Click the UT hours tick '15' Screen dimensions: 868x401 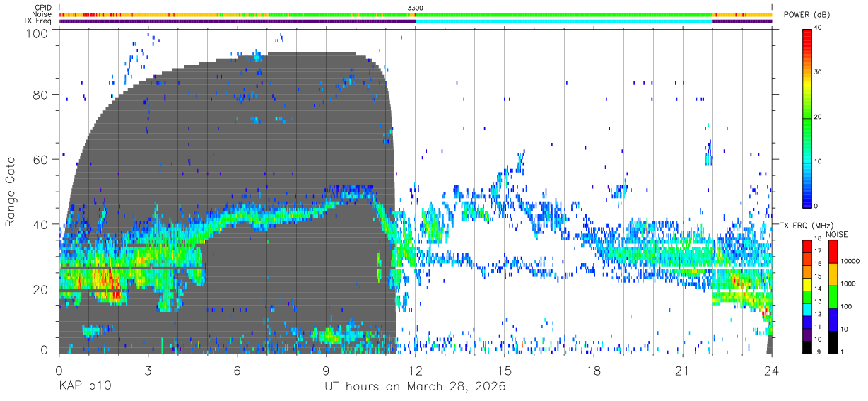click(505, 371)
